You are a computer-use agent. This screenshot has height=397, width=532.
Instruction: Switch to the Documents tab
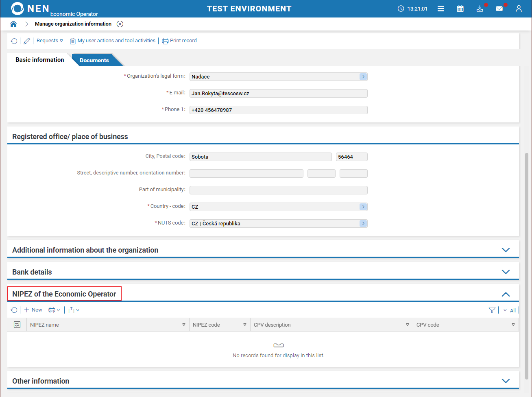point(94,60)
